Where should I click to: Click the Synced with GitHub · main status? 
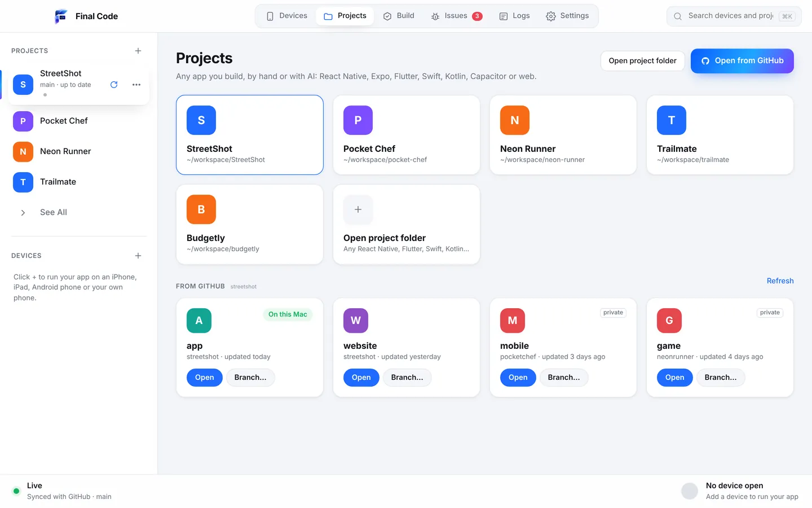pos(69,497)
